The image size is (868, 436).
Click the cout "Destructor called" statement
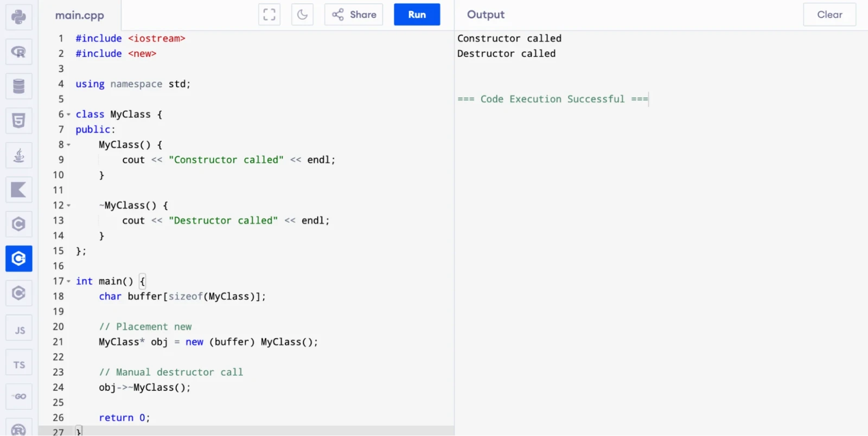tap(226, 220)
